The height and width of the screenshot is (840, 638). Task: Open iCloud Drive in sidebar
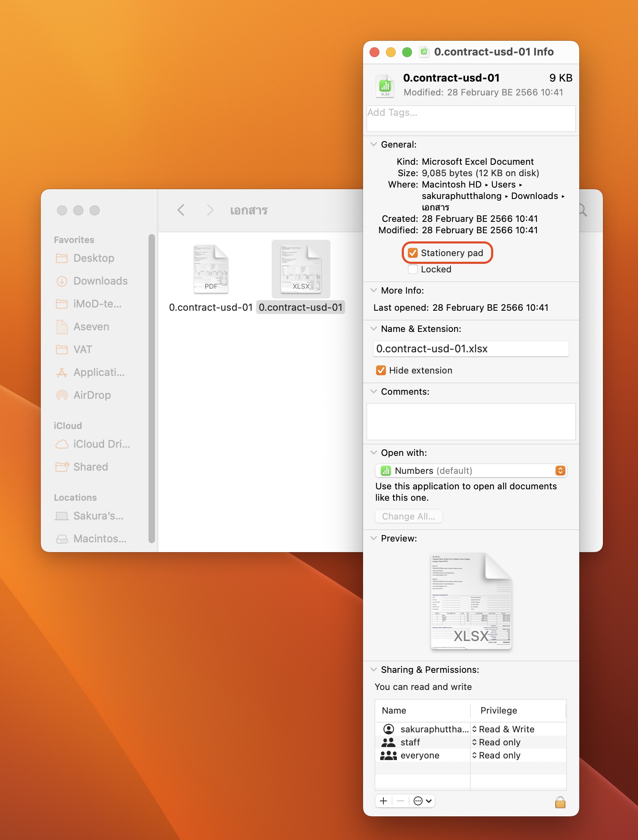pyautogui.click(x=101, y=444)
